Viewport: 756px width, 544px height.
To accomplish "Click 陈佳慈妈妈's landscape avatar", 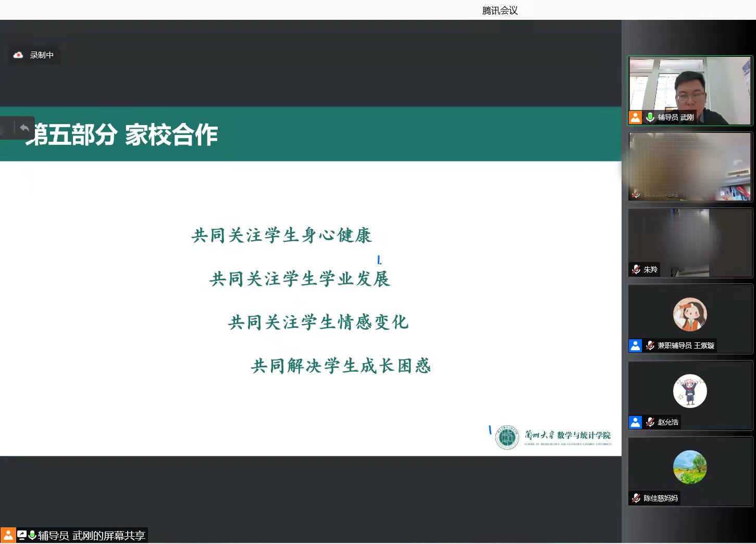I will click(690, 467).
